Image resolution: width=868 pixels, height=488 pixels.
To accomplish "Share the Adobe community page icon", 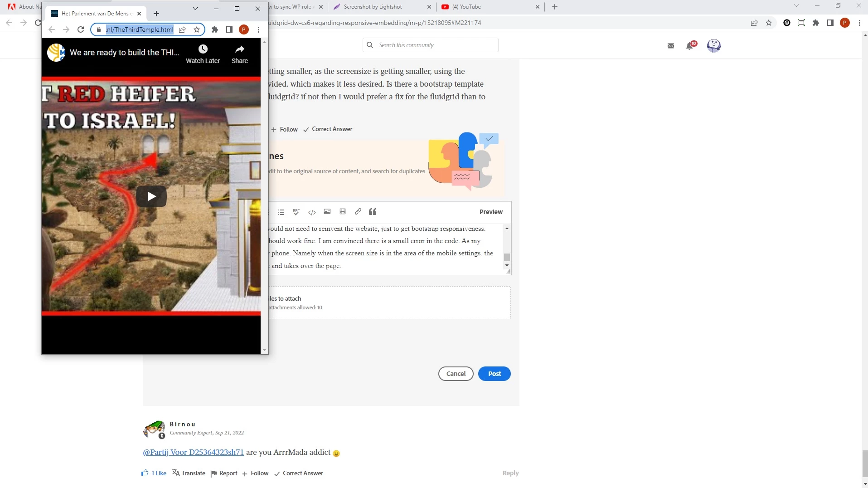I will coord(754,23).
